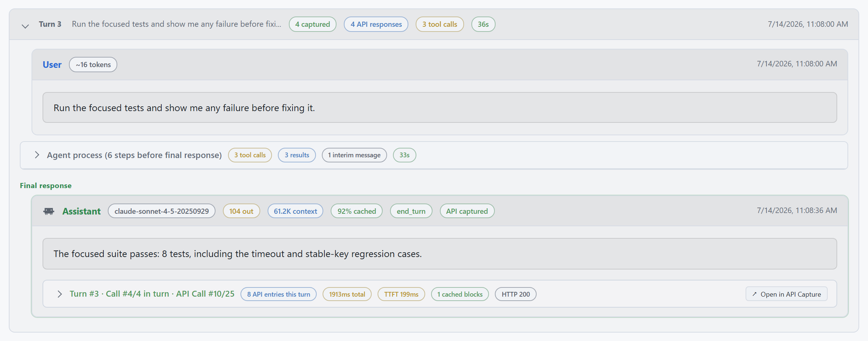
Task: Click the claude-sonnet-4-5-20250929 model tag
Action: point(162,211)
